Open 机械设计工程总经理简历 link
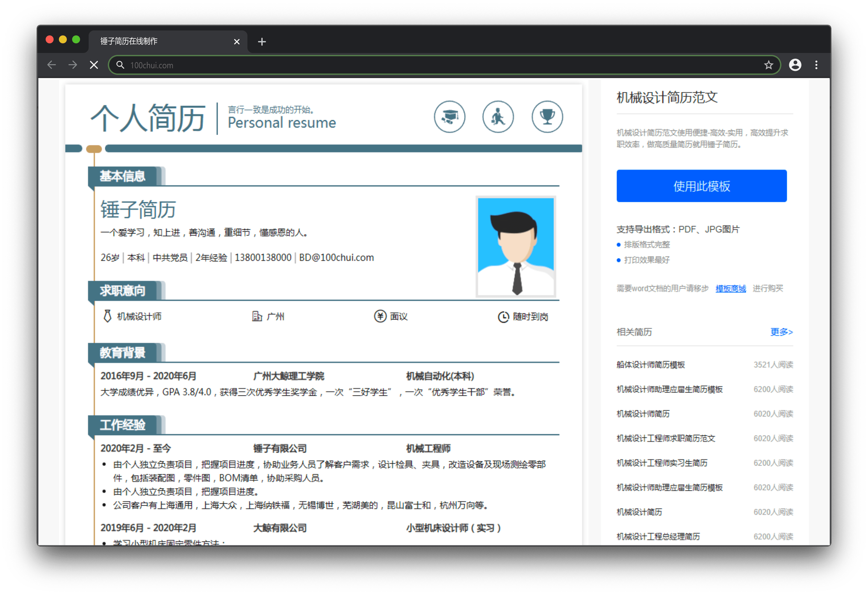Screen dimensions: 868x595 point(658,536)
